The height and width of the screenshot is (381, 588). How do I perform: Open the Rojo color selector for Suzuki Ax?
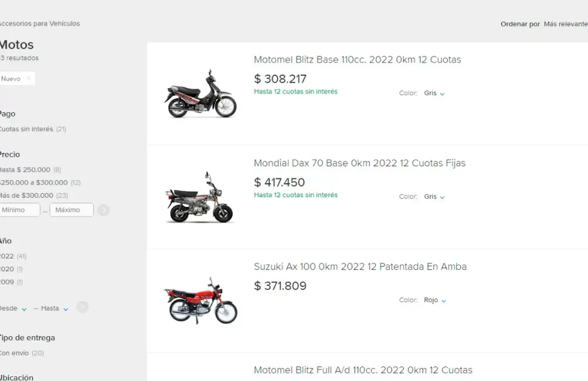point(434,300)
